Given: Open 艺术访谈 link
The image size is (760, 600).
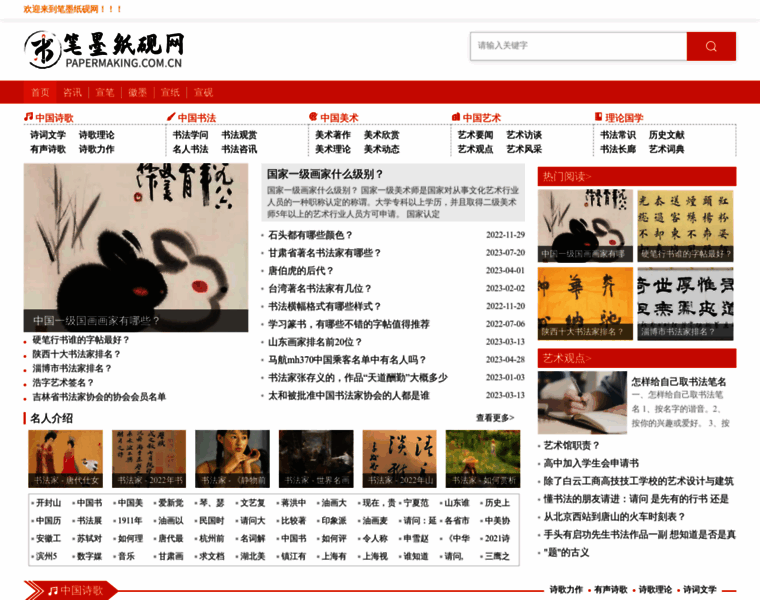Looking at the screenshot, I should [x=524, y=135].
